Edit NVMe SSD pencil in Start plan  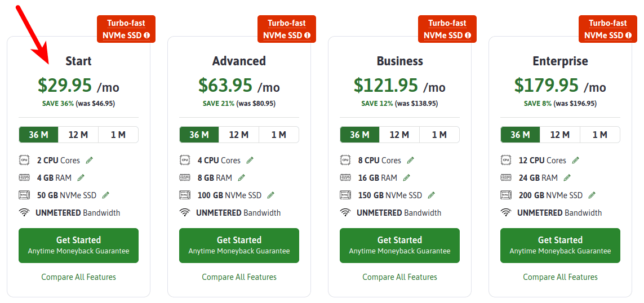coord(105,195)
